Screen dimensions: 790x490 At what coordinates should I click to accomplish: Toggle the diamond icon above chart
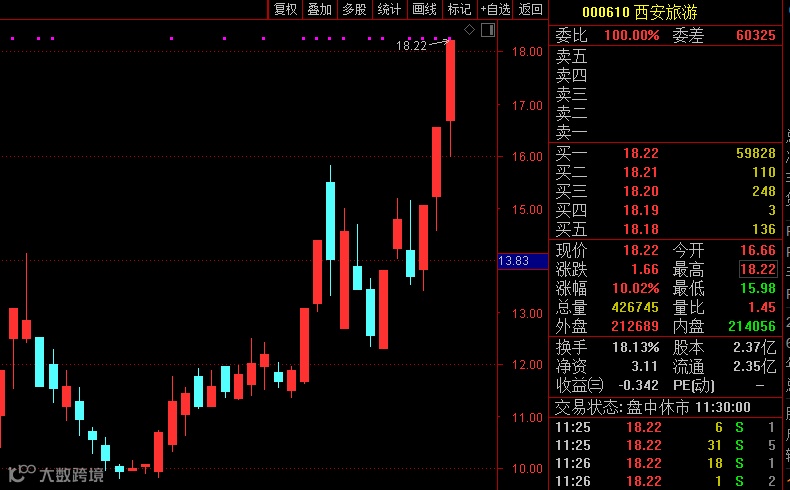point(469,30)
